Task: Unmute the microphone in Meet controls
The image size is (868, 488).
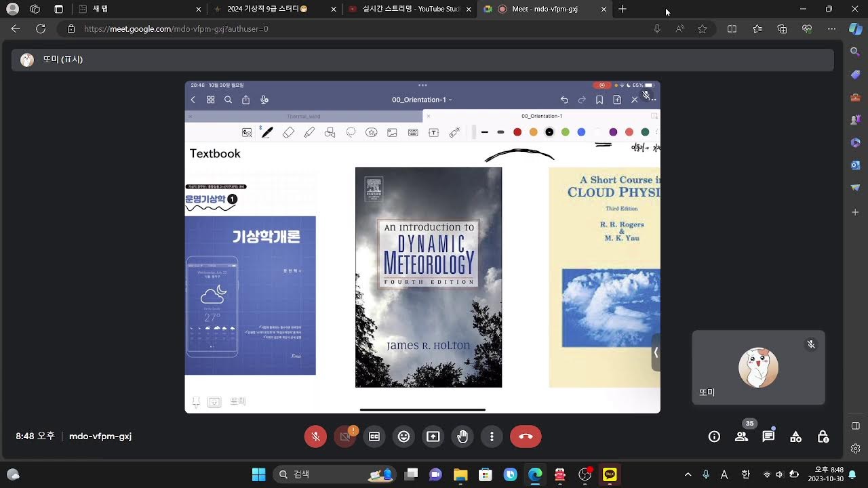Action: tap(315, 436)
